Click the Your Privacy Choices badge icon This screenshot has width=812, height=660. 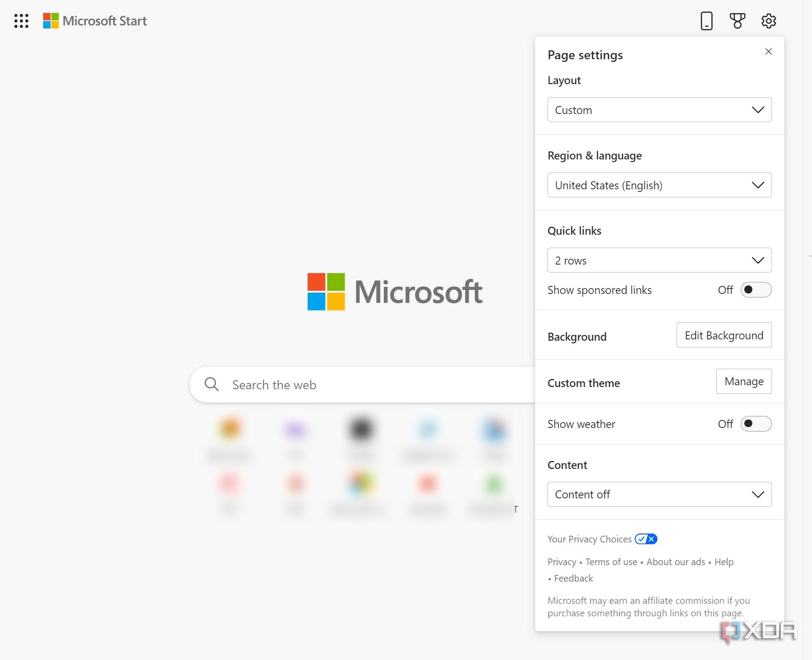click(x=646, y=539)
